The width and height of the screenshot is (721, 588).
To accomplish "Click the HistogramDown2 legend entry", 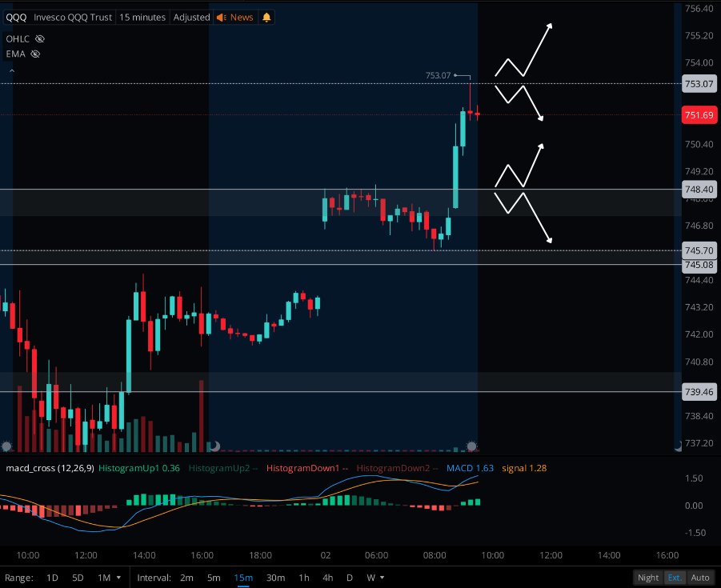I will pyautogui.click(x=397, y=468).
